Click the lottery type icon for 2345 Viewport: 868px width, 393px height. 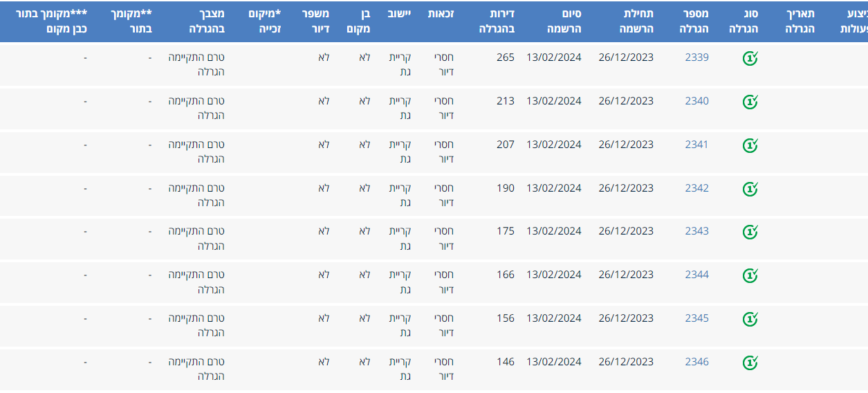point(750,319)
